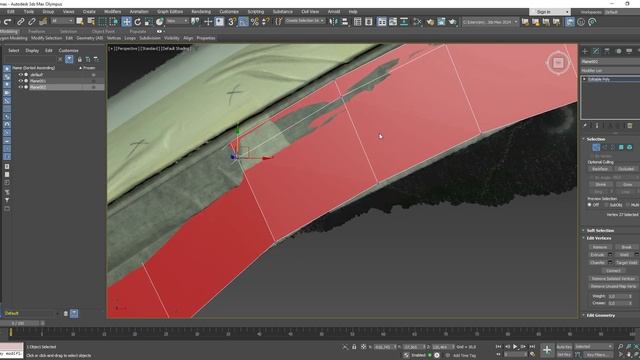Viewport: 640px width, 360px height.
Task: Activate the Select and Rotate tool
Action: click(138, 22)
